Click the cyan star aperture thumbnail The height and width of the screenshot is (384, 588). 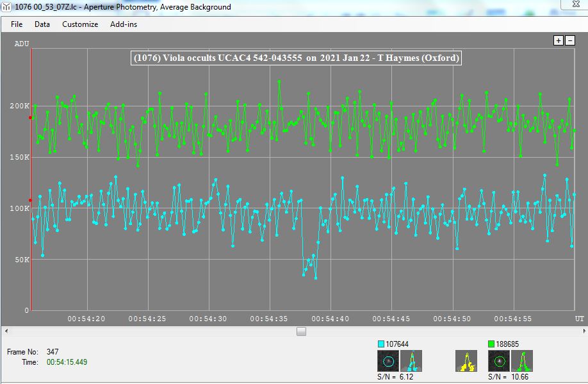coord(388,362)
